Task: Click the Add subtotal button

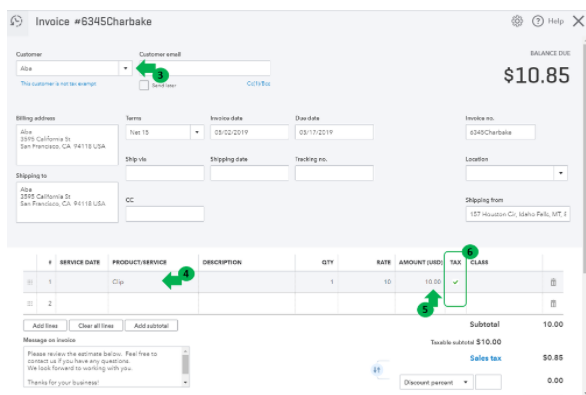Action: tap(151, 325)
